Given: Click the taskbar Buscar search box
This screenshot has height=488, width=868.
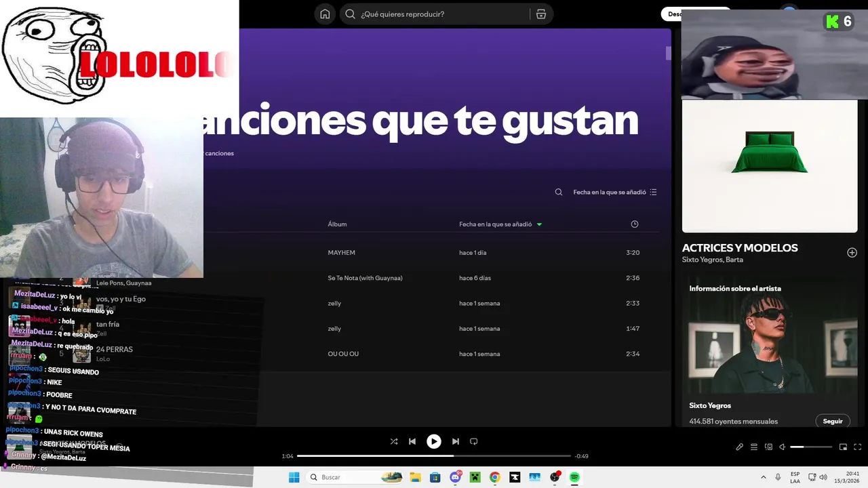Looking at the screenshot, I should (x=356, y=477).
